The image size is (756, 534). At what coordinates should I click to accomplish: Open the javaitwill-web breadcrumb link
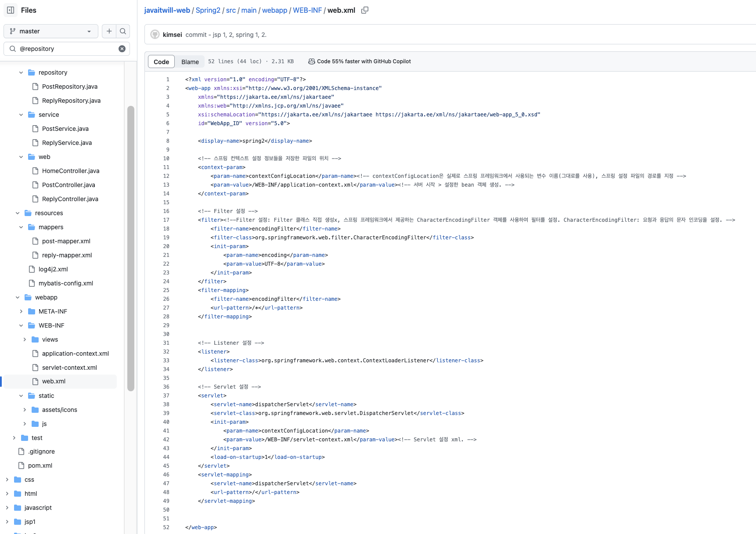[167, 10]
